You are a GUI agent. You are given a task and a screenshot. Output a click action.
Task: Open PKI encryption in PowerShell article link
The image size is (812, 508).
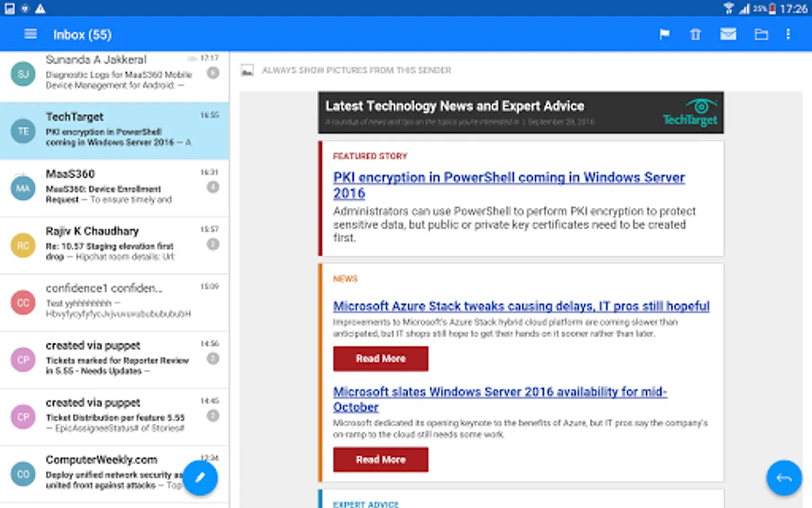509,185
